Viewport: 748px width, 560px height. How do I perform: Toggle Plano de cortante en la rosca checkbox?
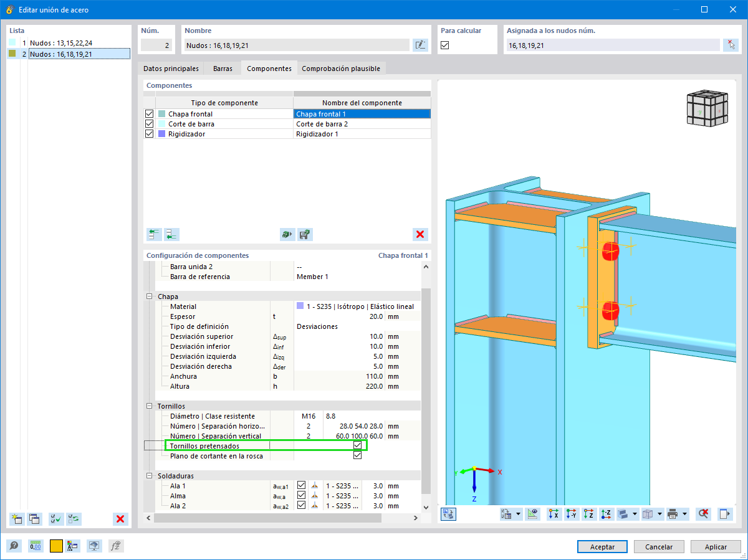point(357,456)
